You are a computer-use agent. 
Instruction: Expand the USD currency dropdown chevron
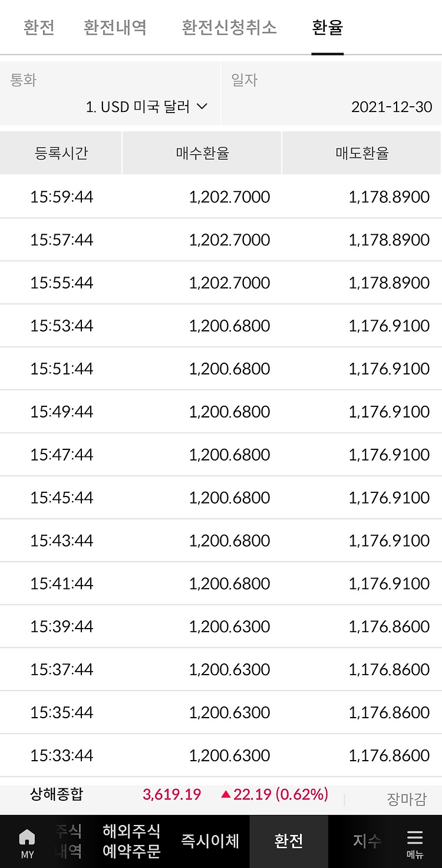(202, 107)
